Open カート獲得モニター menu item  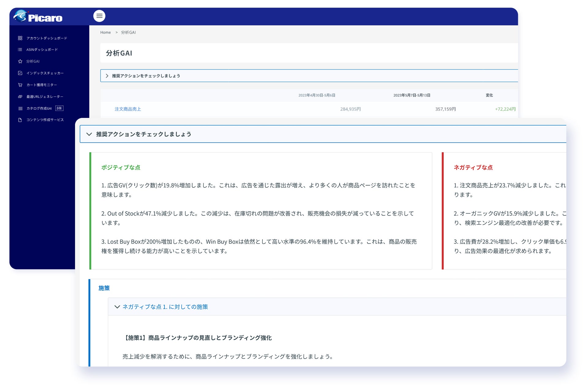(42, 85)
